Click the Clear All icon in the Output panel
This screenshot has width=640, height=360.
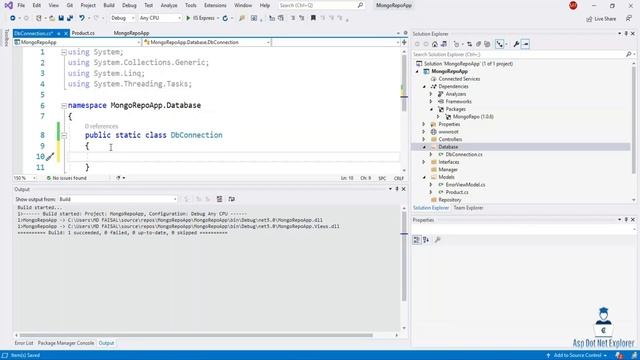tap(219, 199)
